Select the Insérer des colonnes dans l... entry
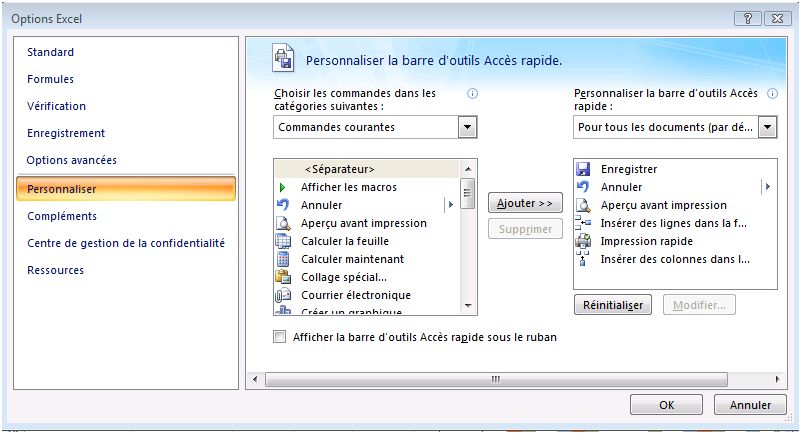Screen dimensions: 801x434 675,259
